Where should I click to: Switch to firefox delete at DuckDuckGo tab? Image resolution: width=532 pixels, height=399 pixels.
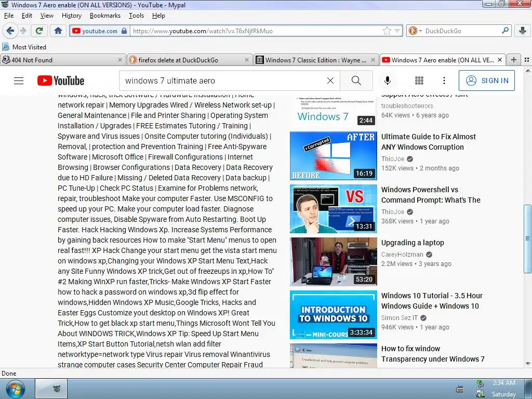[190, 60]
